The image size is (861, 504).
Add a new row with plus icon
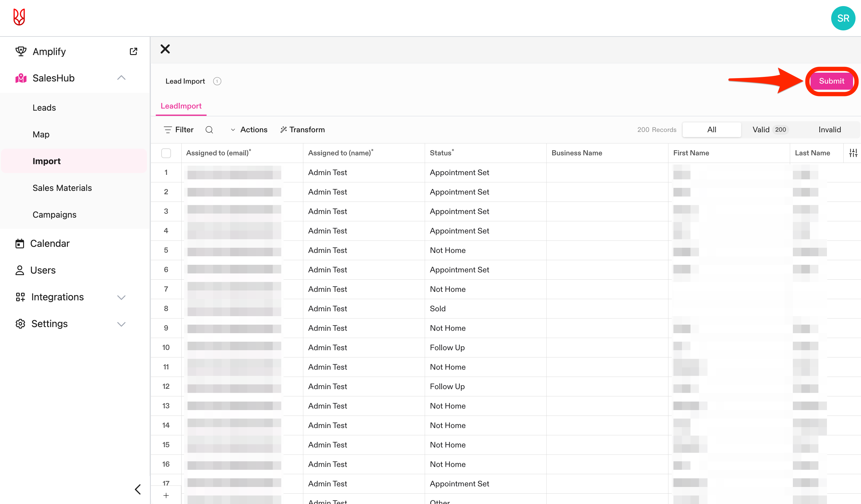(x=166, y=495)
